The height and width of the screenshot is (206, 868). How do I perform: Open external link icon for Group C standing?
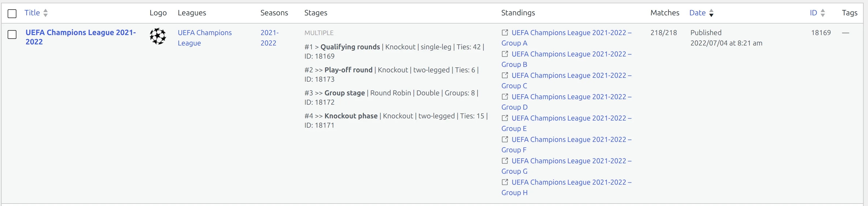pyautogui.click(x=505, y=75)
